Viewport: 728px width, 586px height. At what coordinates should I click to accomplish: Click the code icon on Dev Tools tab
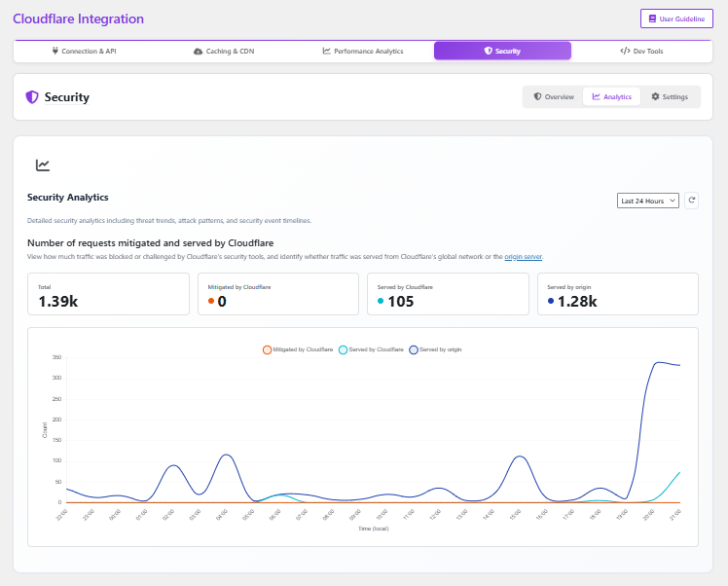[x=624, y=51]
